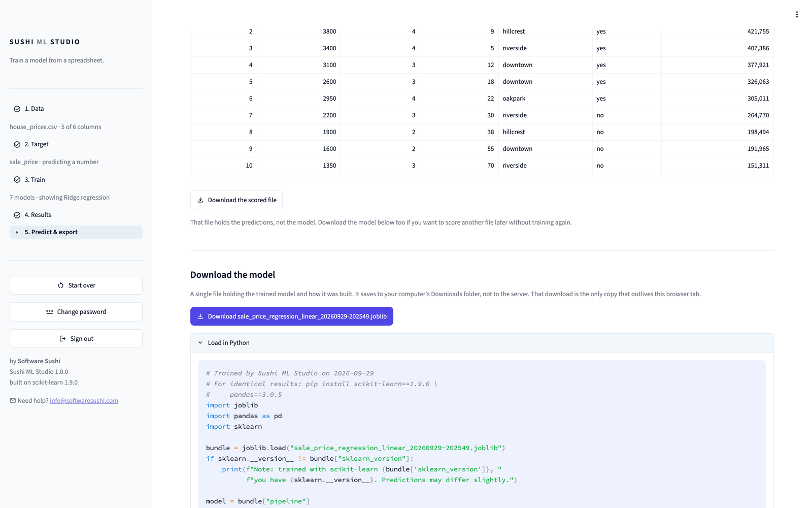Click the check icon beside 4. Results
This screenshot has height=508, width=812.
[x=17, y=215]
